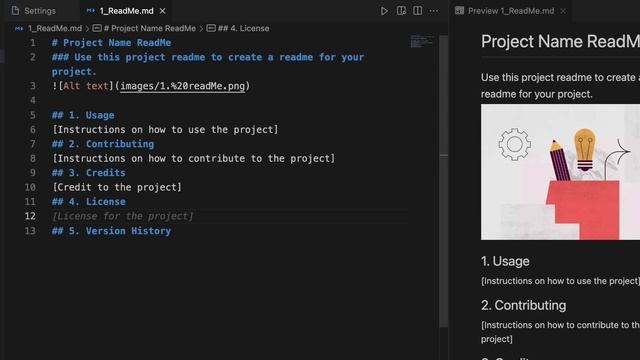
Task: Click the '## 5. Version History' heading
Action: point(111,231)
